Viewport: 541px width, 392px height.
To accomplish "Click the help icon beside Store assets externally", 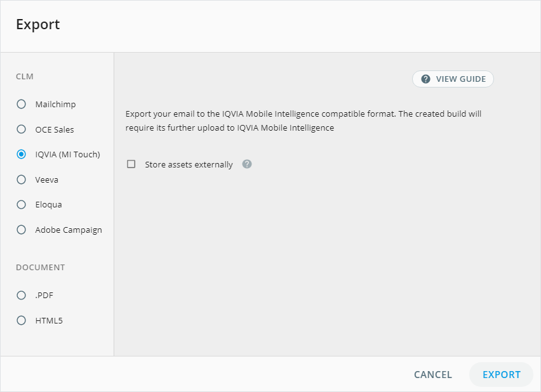I will (247, 164).
